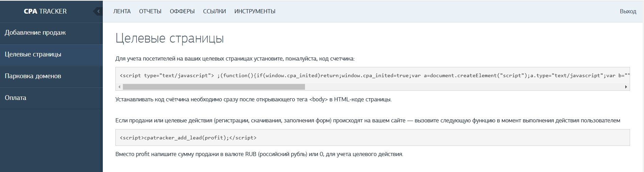Go to the ОФФЕРЫ section
The width and height of the screenshot is (644, 172).
coord(182,11)
